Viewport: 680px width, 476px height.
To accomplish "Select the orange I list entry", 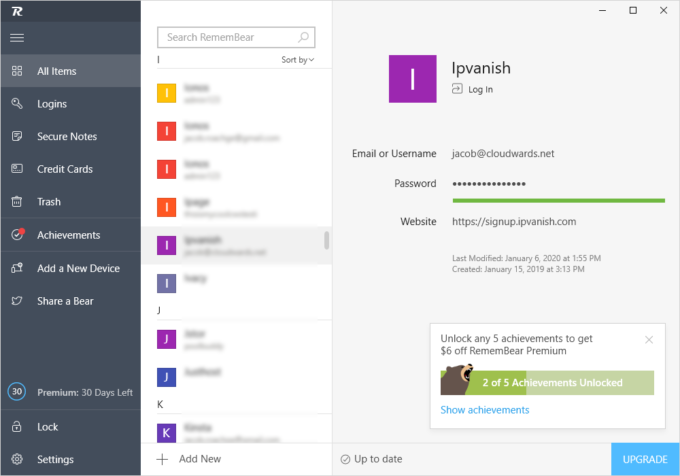I will (x=237, y=207).
